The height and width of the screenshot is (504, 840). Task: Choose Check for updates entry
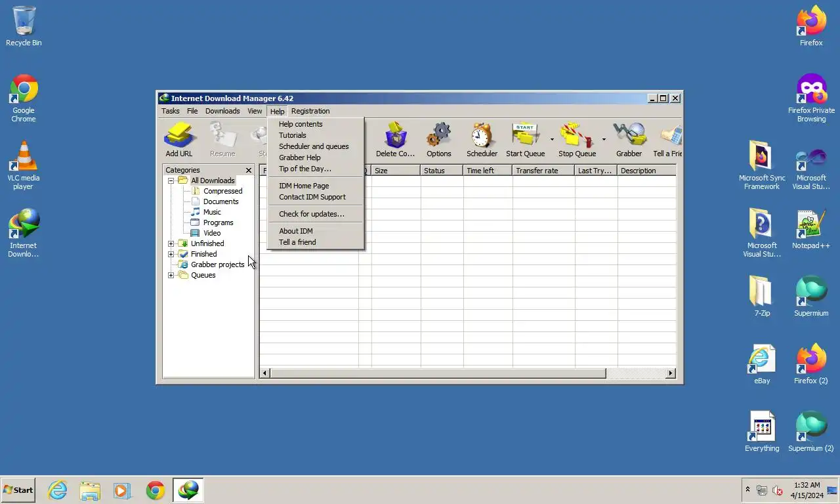point(316,214)
